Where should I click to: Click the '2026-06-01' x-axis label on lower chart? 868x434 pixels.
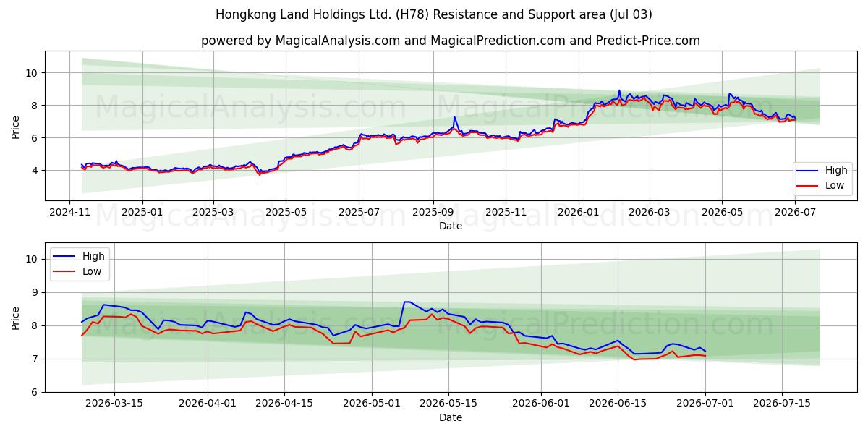tap(541, 405)
